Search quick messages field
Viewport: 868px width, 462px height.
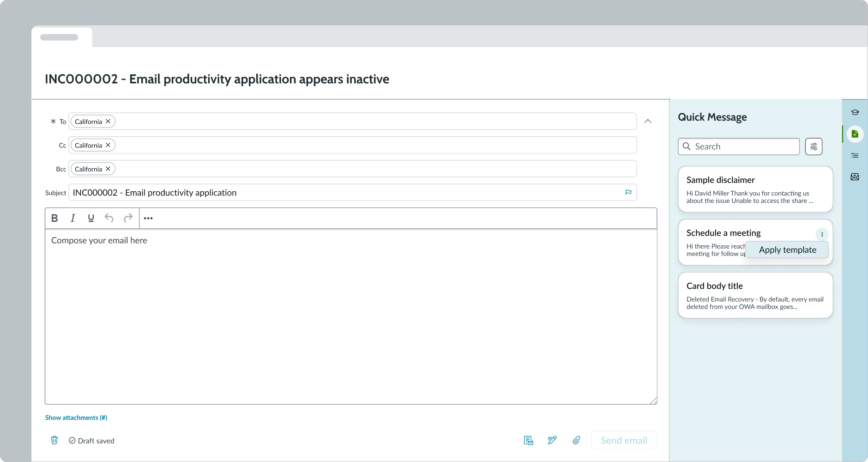[x=739, y=146]
